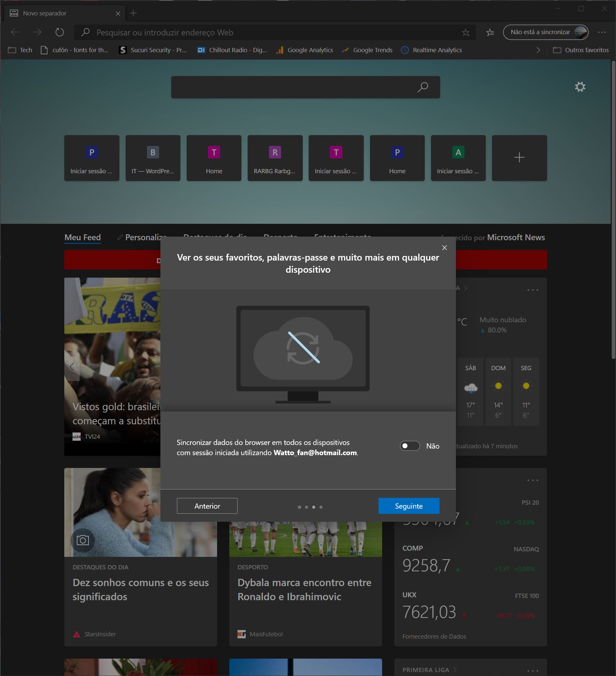Open stocks card options ellipsis
Viewport: 616px width, 676px height.
(533, 480)
